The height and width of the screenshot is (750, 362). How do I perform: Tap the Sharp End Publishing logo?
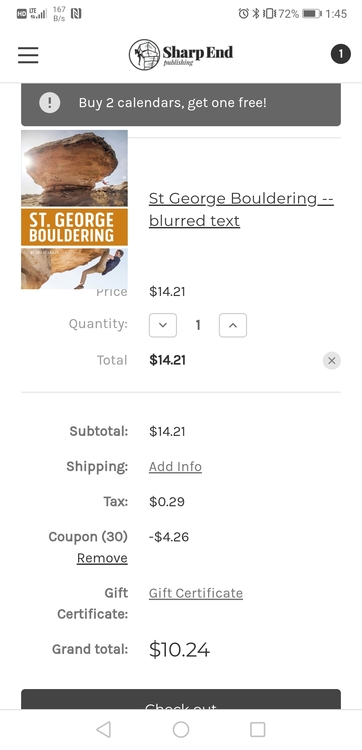181,55
